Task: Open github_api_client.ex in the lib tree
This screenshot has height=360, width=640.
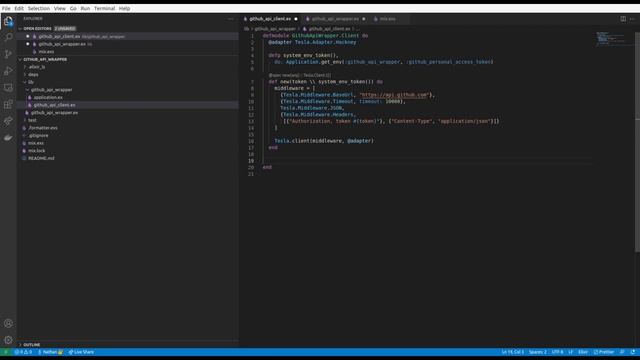Action: (x=54, y=105)
